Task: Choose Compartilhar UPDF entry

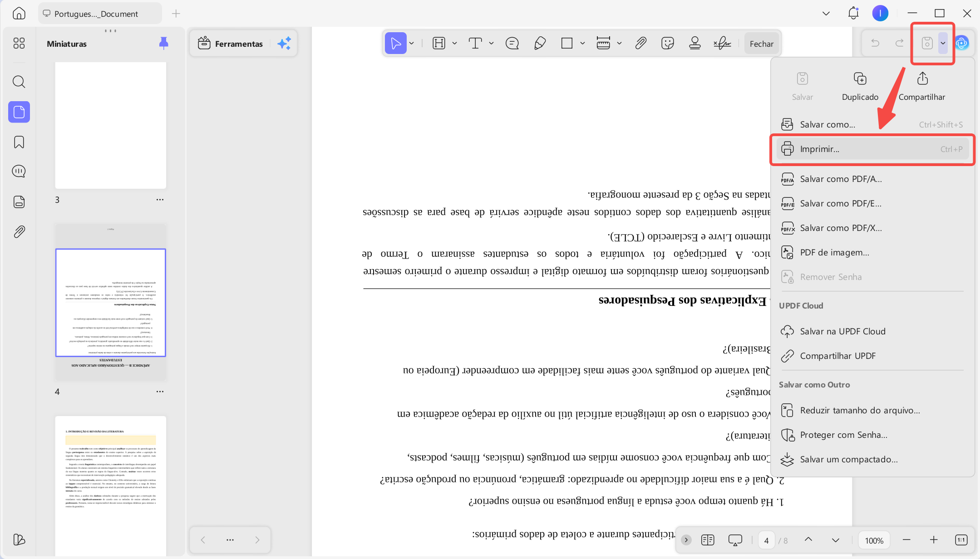Action: click(x=872, y=356)
